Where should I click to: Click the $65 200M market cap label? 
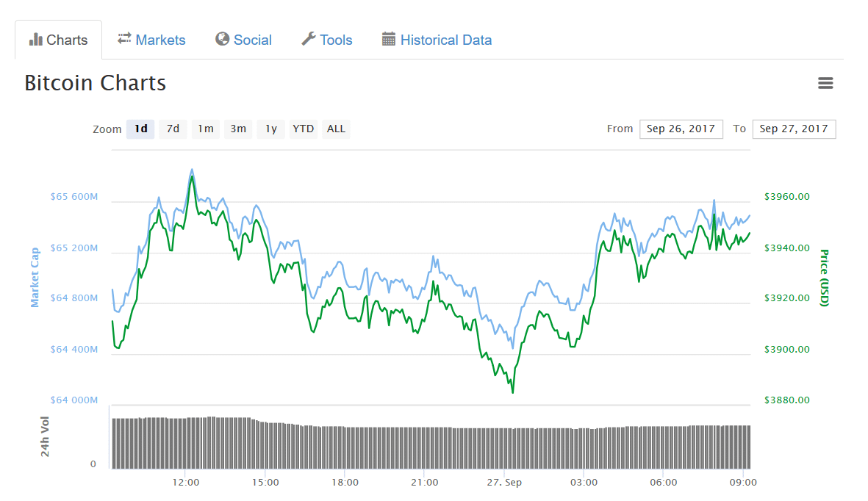tap(74, 248)
